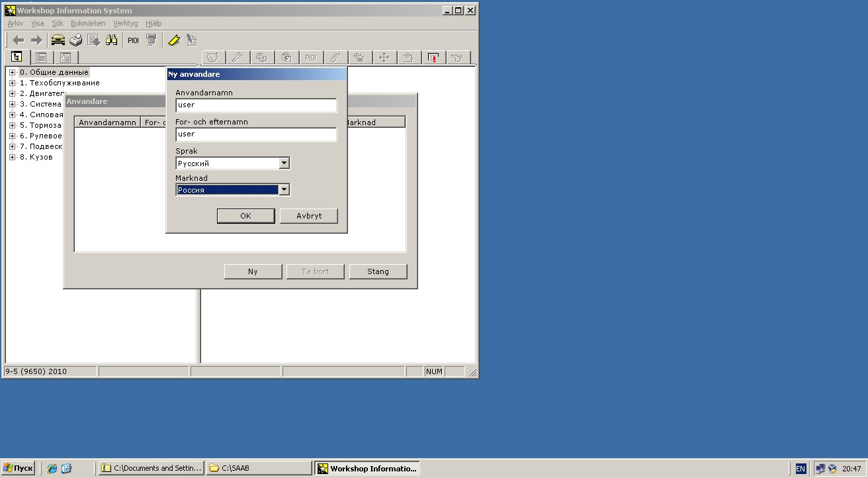Select the gears tab in the right panel
This screenshot has width=868, height=478.
[261, 58]
